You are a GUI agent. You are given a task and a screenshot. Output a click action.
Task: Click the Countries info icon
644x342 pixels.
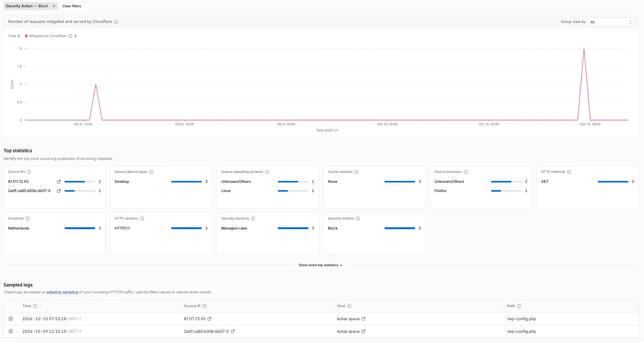(28, 218)
